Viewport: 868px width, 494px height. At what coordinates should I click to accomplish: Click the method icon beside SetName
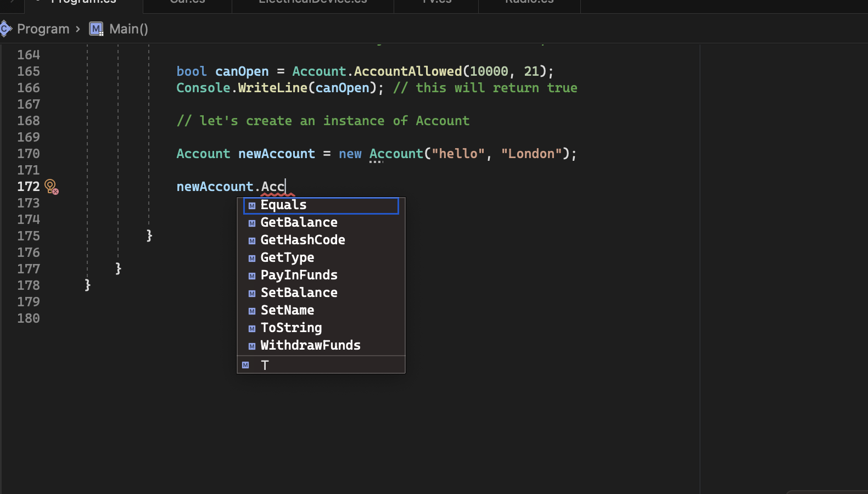click(252, 311)
